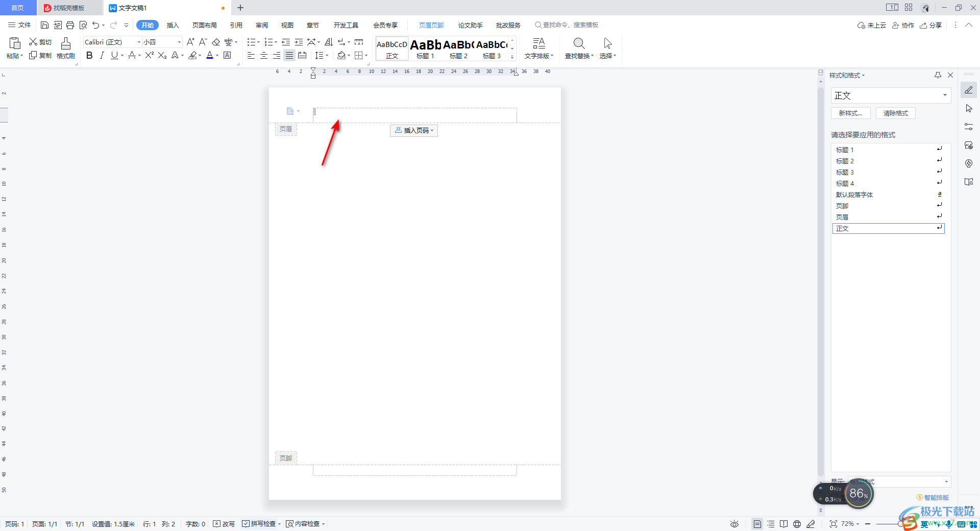
Task: Select 默认段落字体 in the styles list
Action: click(889, 195)
